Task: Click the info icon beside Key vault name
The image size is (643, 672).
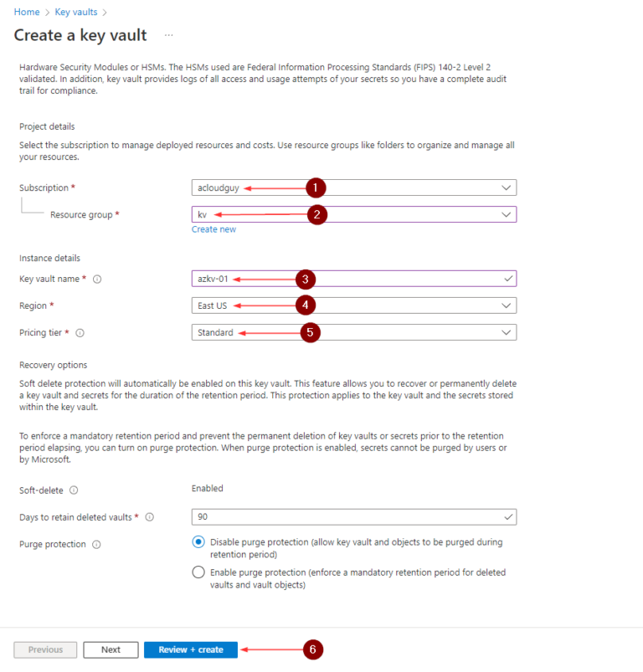Action: coord(97,279)
